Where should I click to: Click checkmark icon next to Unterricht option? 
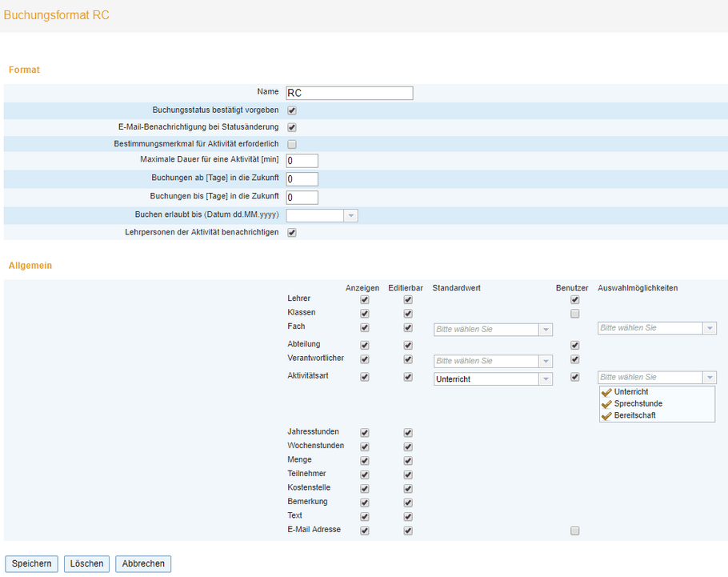pos(606,392)
